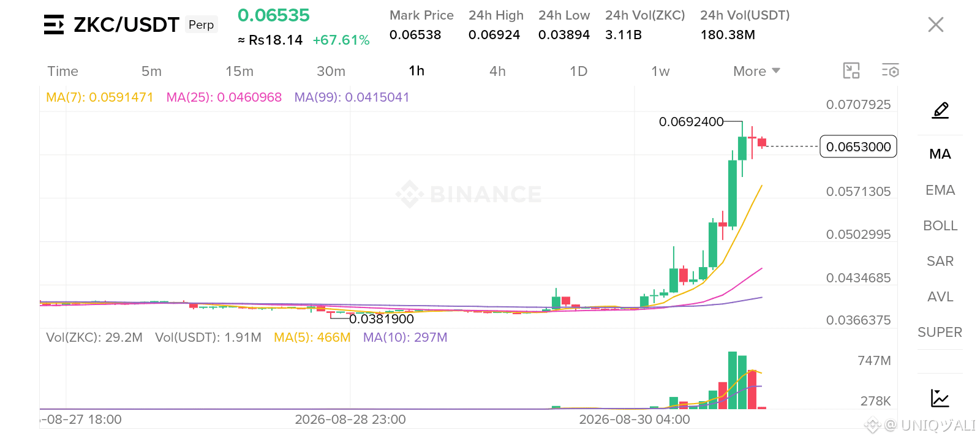Tap the Perp contract badge
Screen dimensions: 980x441
[x=201, y=24]
